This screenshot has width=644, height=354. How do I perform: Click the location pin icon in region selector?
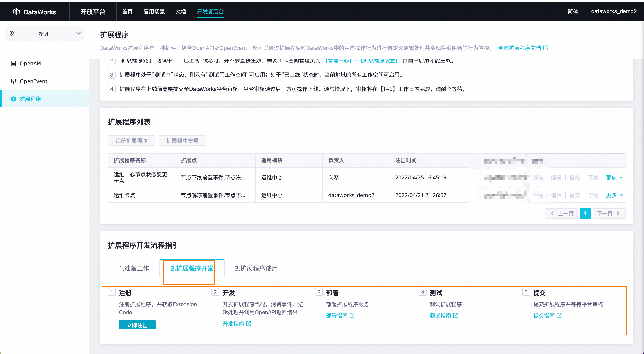(x=11, y=34)
